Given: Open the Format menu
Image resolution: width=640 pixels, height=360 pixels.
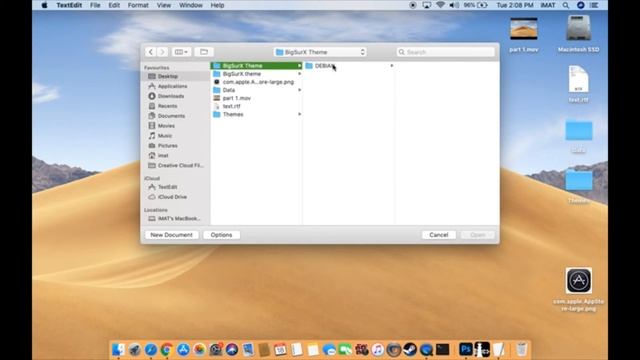Looking at the screenshot, I should point(138,5).
